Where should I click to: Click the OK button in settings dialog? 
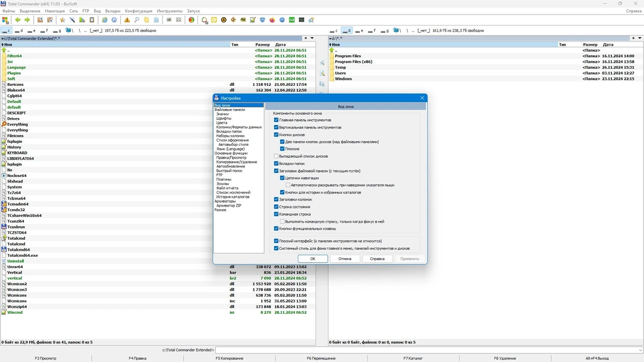pyautogui.click(x=312, y=258)
